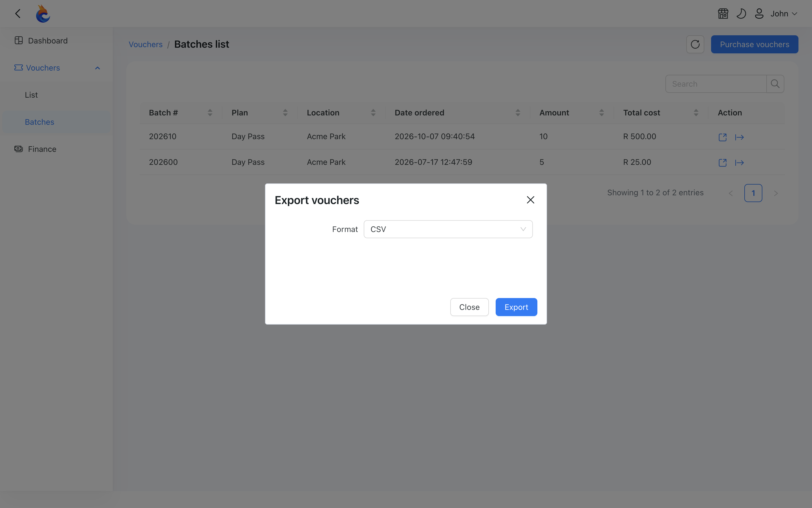The image size is (812, 508).
Task: Click export icon for batch 202600
Action: click(x=740, y=163)
